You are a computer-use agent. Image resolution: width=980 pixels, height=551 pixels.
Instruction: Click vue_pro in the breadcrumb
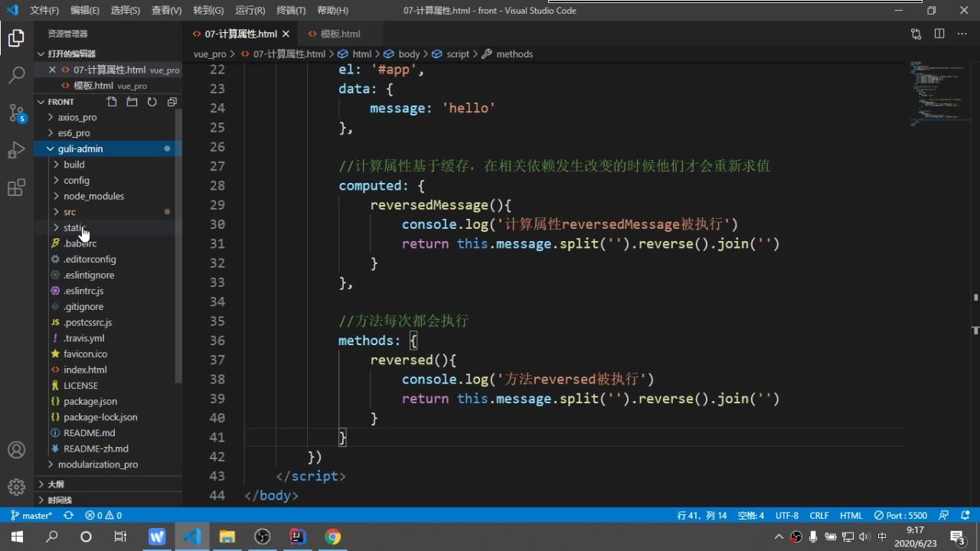210,54
